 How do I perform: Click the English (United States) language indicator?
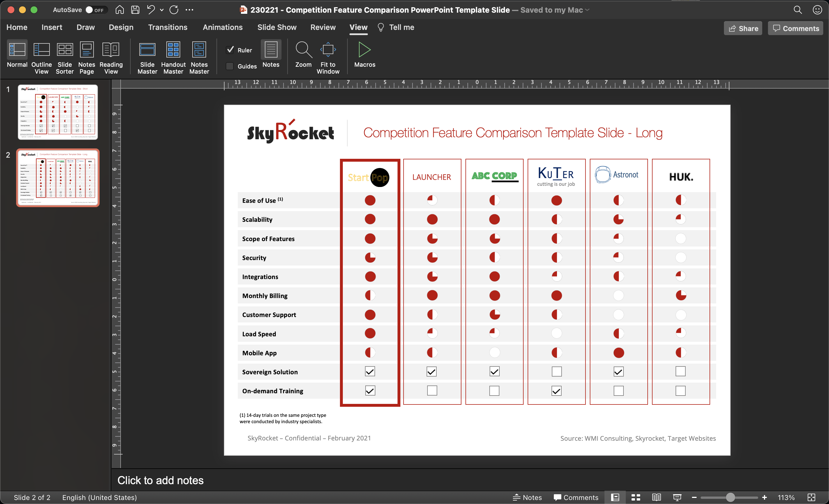pyautogui.click(x=99, y=497)
